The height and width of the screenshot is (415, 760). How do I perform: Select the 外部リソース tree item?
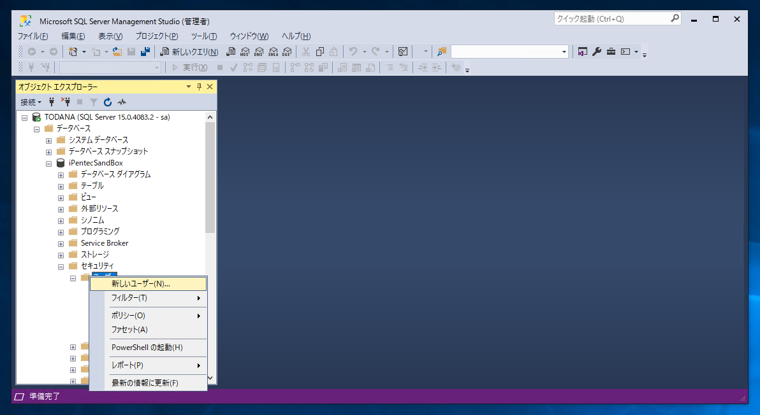tap(99, 208)
